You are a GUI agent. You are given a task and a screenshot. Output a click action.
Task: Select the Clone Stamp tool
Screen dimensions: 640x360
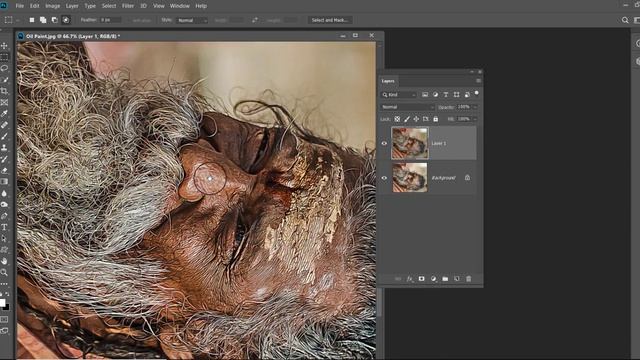click(4, 148)
